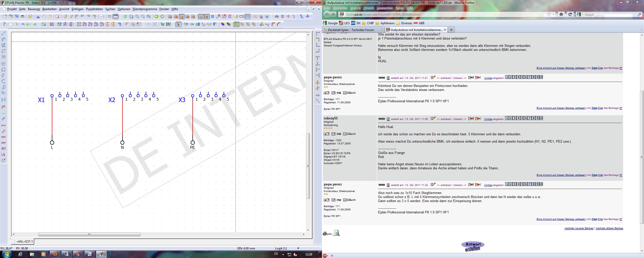
Task: Click the Antwort erstellen button
Action: tap(473, 246)
